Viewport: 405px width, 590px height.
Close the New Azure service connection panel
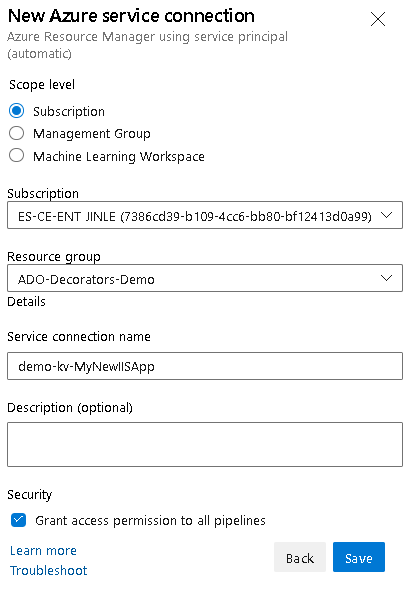378,19
